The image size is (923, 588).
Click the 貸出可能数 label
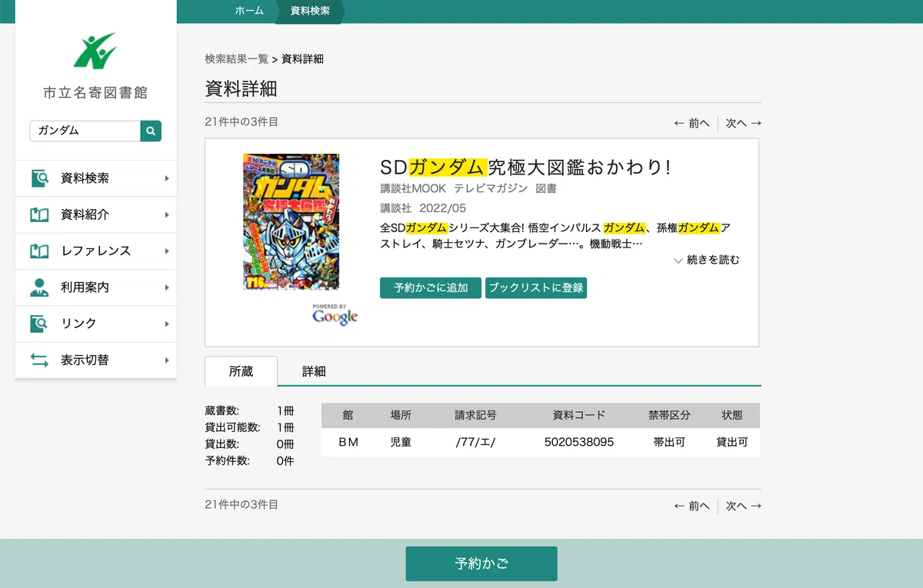pyautogui.click(x=233, y=427)
